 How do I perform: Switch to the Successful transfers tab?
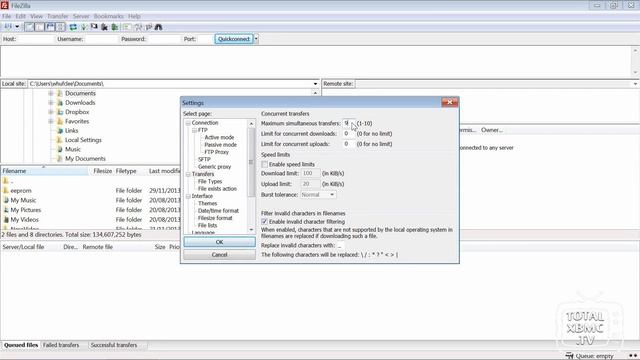[113, 345]
